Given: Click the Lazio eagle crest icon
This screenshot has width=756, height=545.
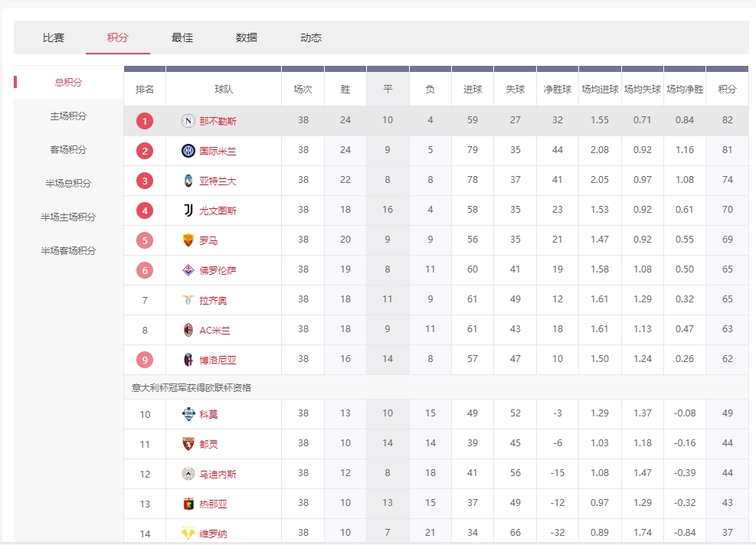Looking at the screenshot, I should pos(188,300).
